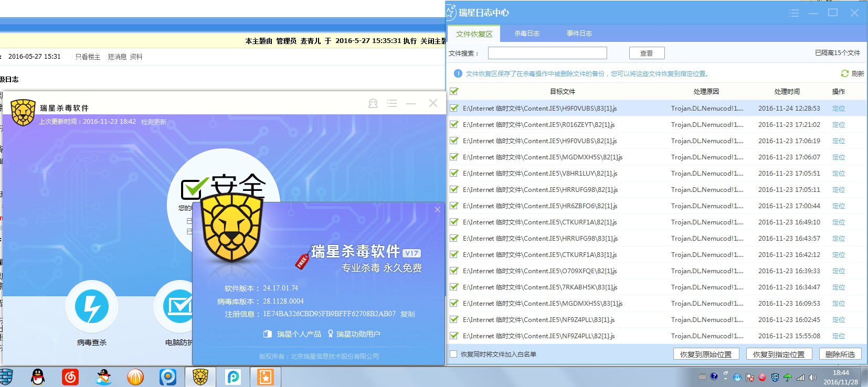868x387 pixels.
Task: Open the list menu icon in 瑞星杀毒软件 window
Action: (x=392, y=103)
